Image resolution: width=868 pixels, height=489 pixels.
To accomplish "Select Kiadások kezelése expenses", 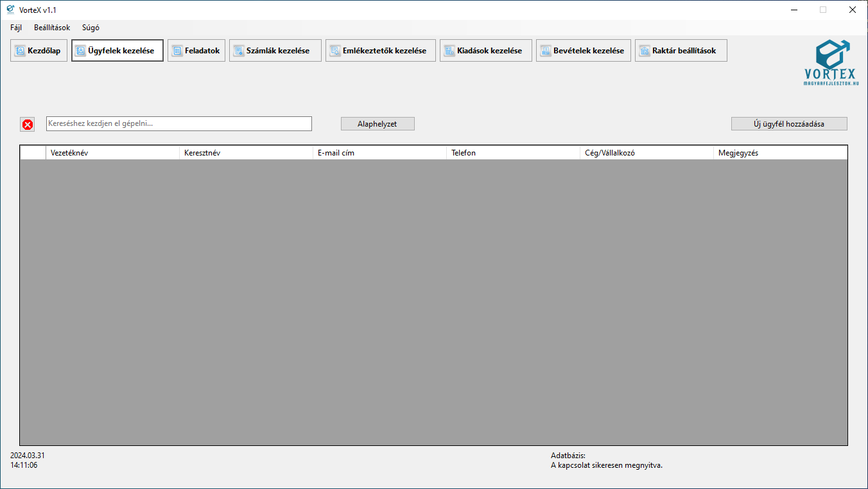I will [x=485, y=51].
